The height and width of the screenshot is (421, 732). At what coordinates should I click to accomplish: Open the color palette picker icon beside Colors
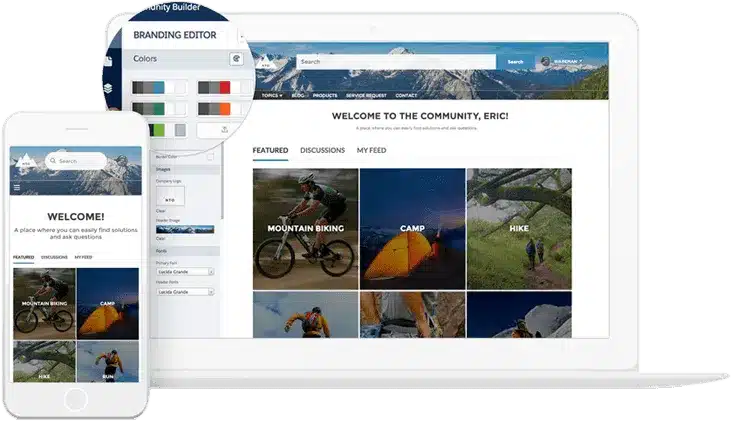click(236, 59)
